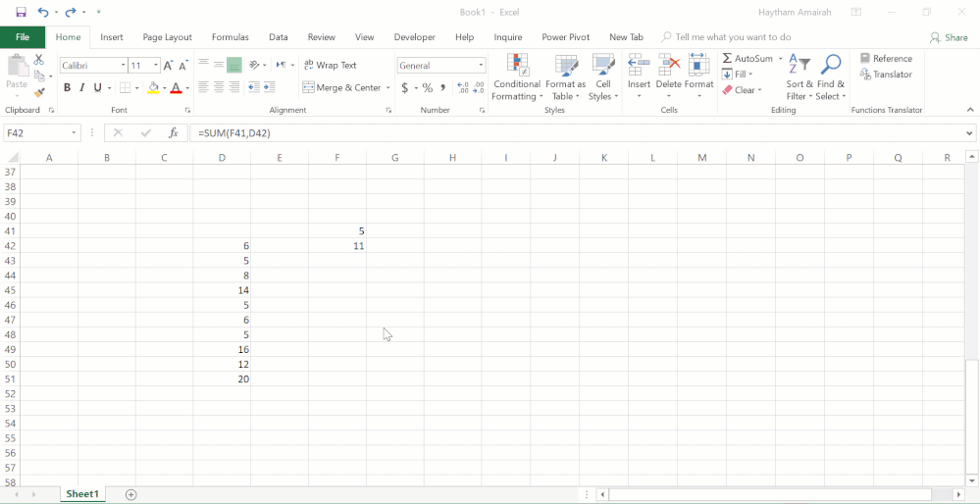
Task: Open Sort & Filter menu
Action: click(x=799, y=78)
